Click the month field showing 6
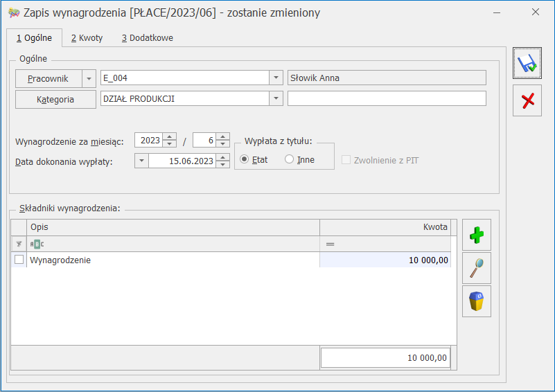The width and height of the screenshot is (555, 392). pos(204,140)
